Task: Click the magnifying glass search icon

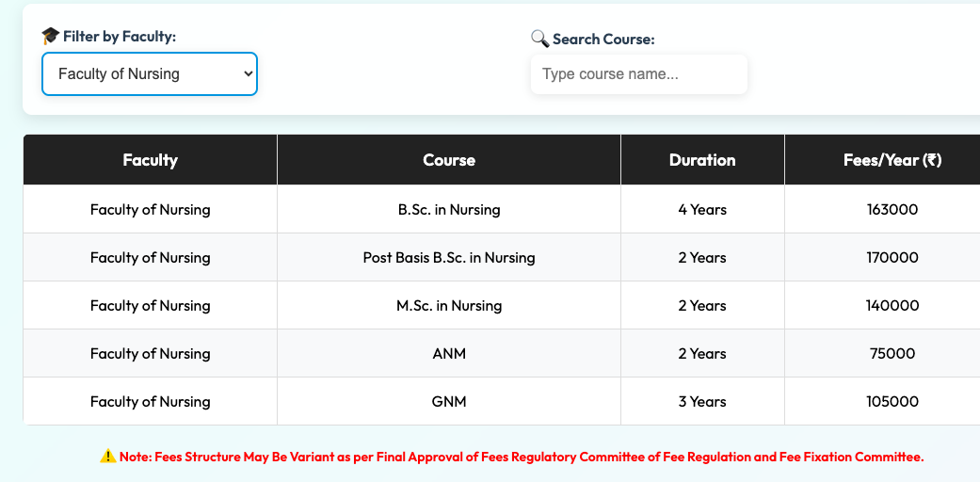Action: coord(539,39)
